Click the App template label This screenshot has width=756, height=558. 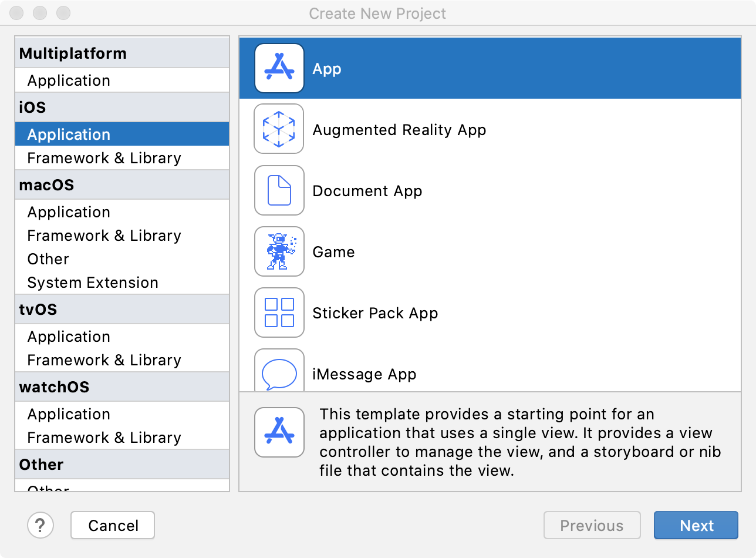pos(327,69)
